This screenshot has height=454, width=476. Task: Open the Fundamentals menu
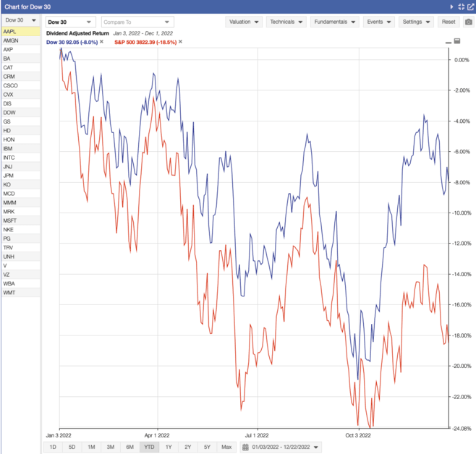(334, 22)
